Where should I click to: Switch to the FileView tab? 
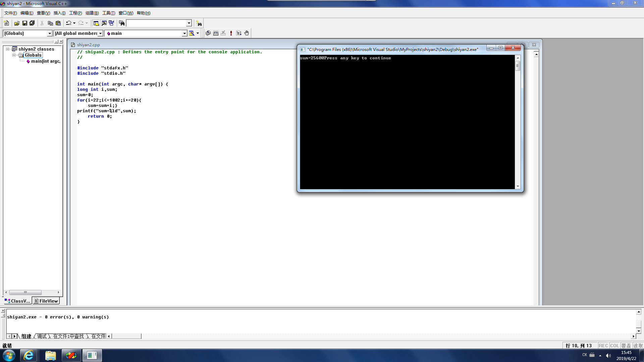[x=46, y=301]
